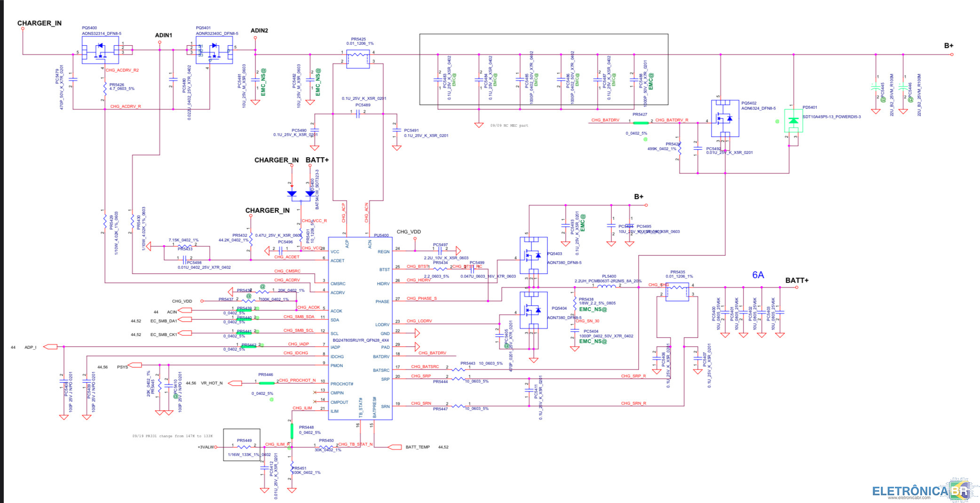Click the CHARGER_IN label at top left
Viewport: 980px width, 503px height.
[40, 23]
